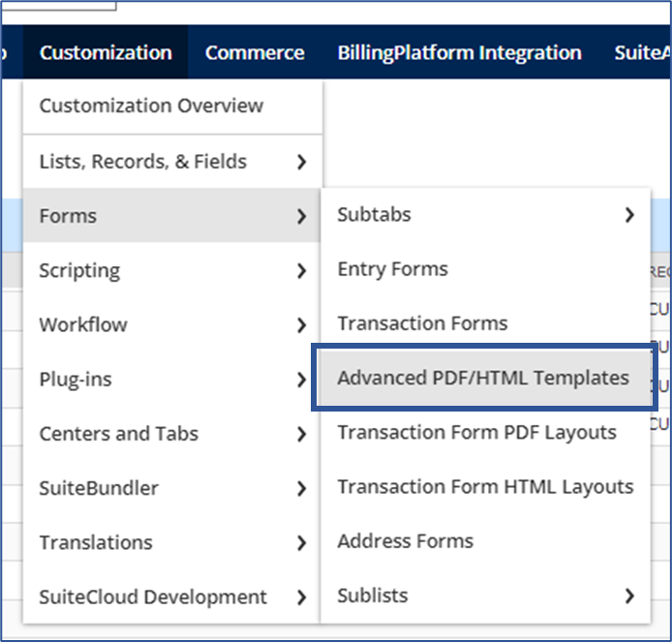The width and height of the screenshot is (672, 642).
Task: Open the Customization menu tab
Action: click(106, 53)
